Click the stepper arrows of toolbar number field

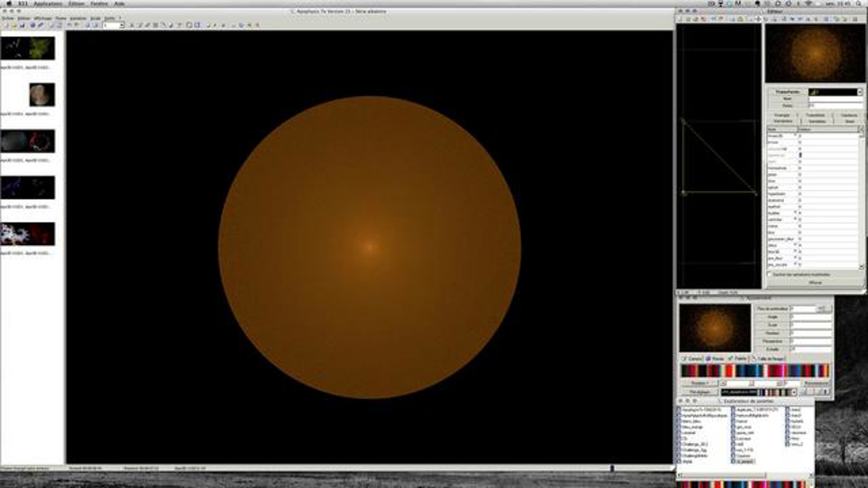122,25
